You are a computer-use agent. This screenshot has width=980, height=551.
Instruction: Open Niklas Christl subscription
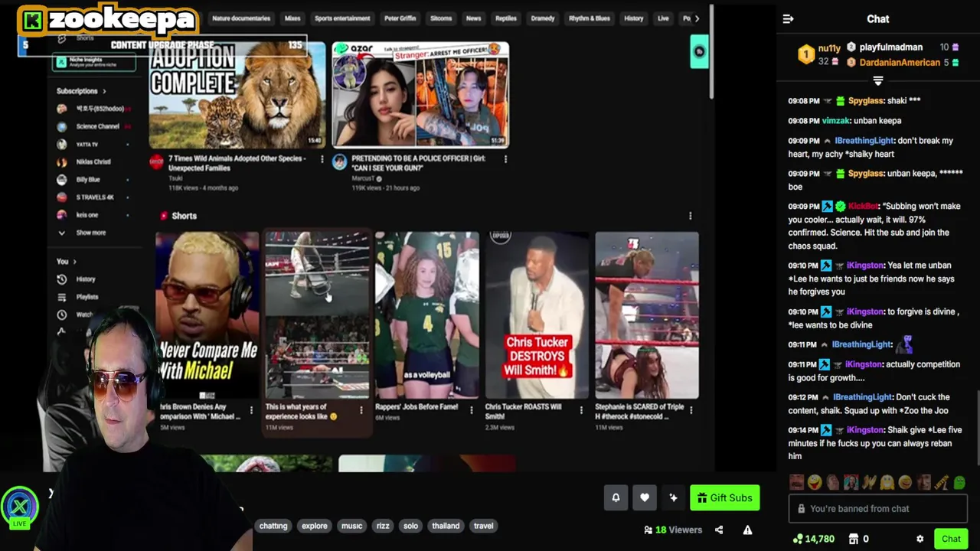93,161
